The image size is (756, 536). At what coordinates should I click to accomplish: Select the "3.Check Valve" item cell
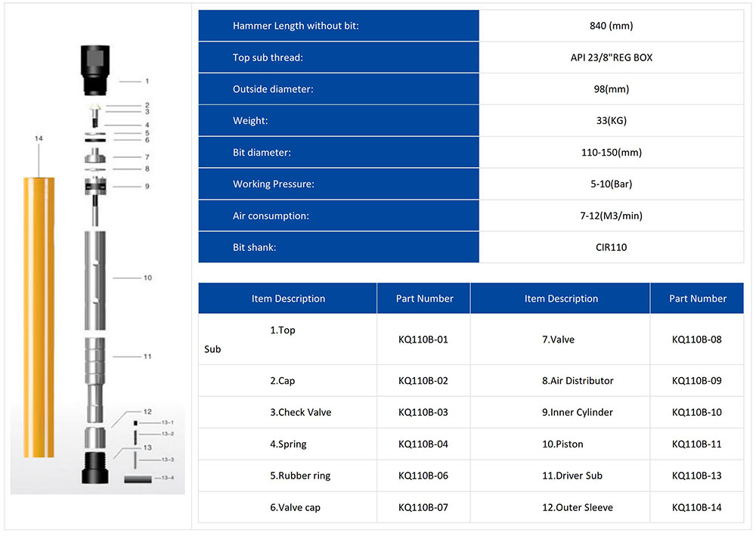(300, 412)
